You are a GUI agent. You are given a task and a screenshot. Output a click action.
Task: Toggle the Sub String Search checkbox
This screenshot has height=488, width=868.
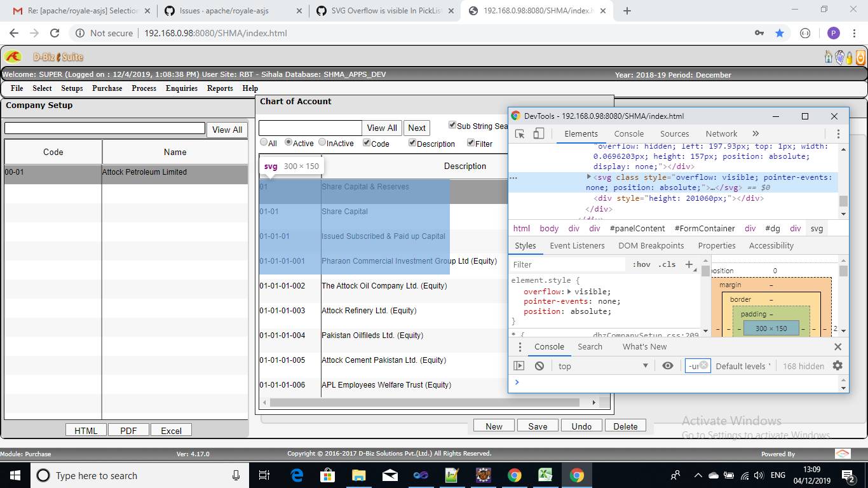coord(452,125)
